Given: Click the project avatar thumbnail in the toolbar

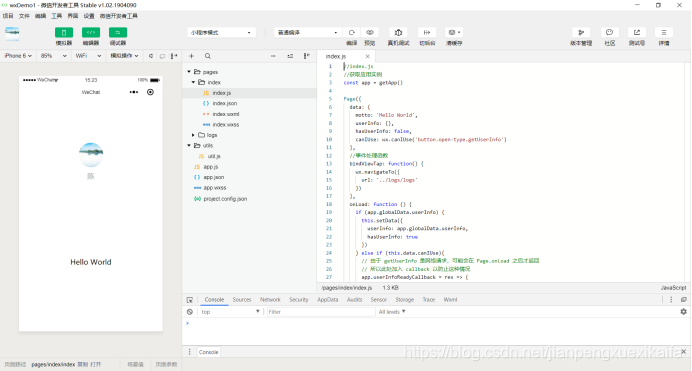Looking at the screenshot, I should pyautogui.click(x=12, y=34).
